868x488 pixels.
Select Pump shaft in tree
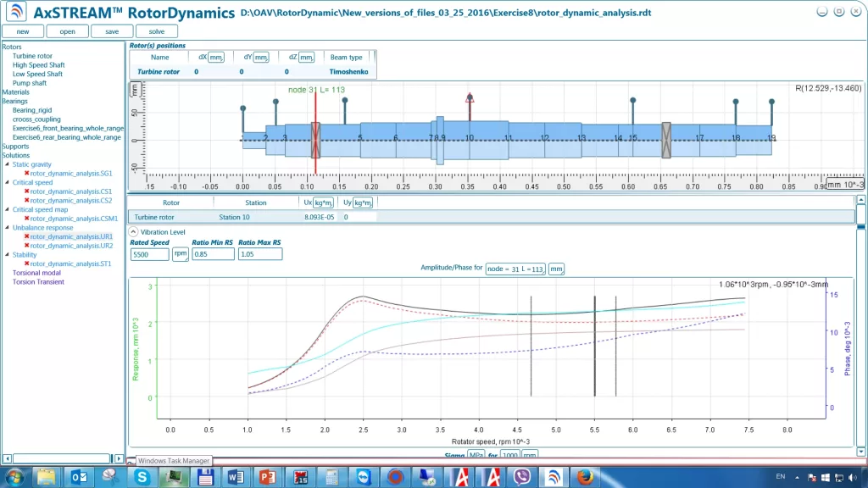pos(30,83)
